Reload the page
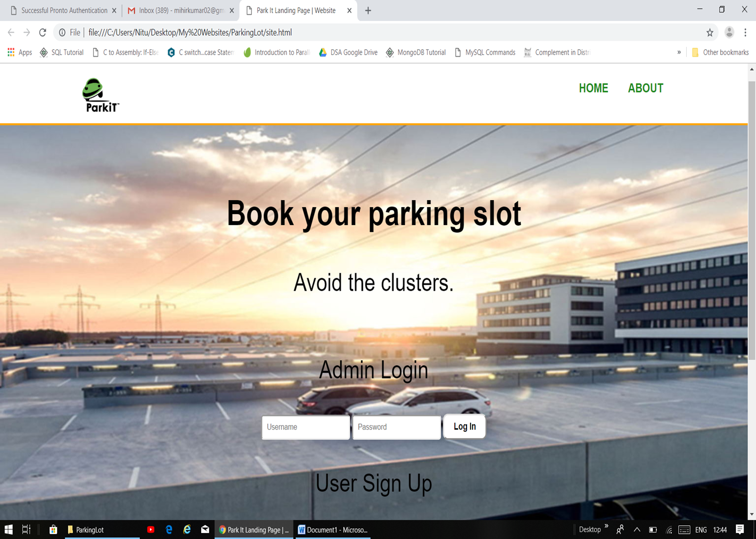Image resolution: width=756 pixels, height=539 pixels. tap(43, 32)
